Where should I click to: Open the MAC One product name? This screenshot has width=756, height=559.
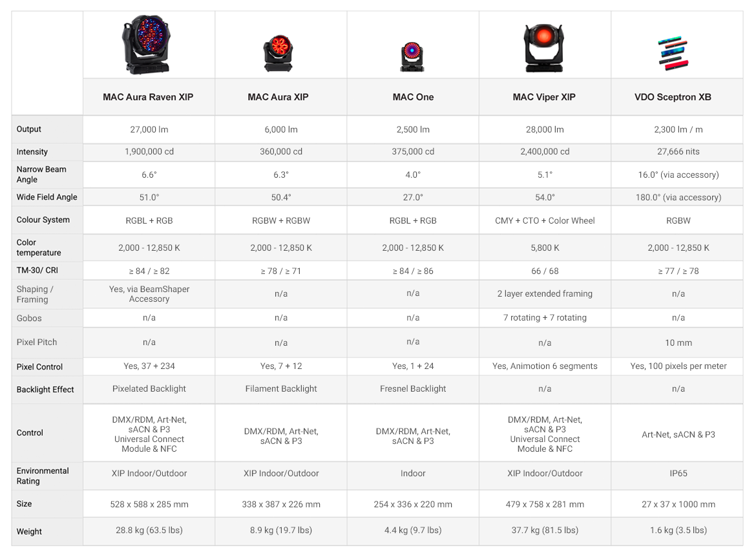click(x=413, y=97)
